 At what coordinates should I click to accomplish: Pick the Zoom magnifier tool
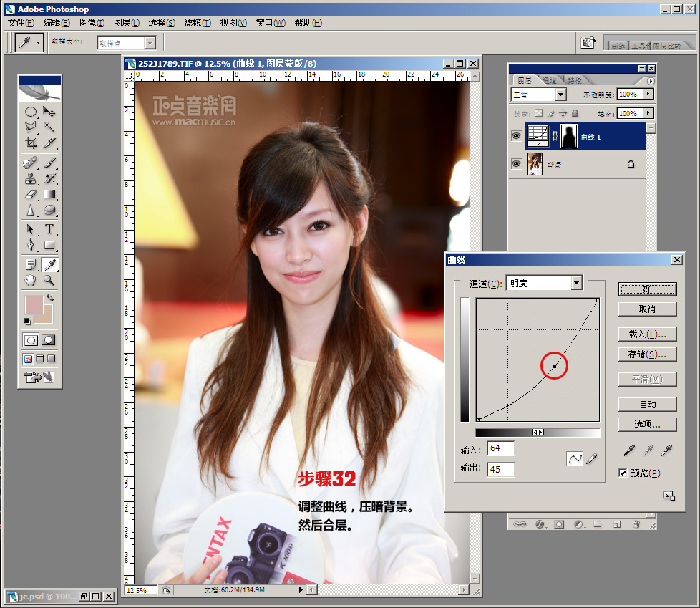tap(49, 280)
